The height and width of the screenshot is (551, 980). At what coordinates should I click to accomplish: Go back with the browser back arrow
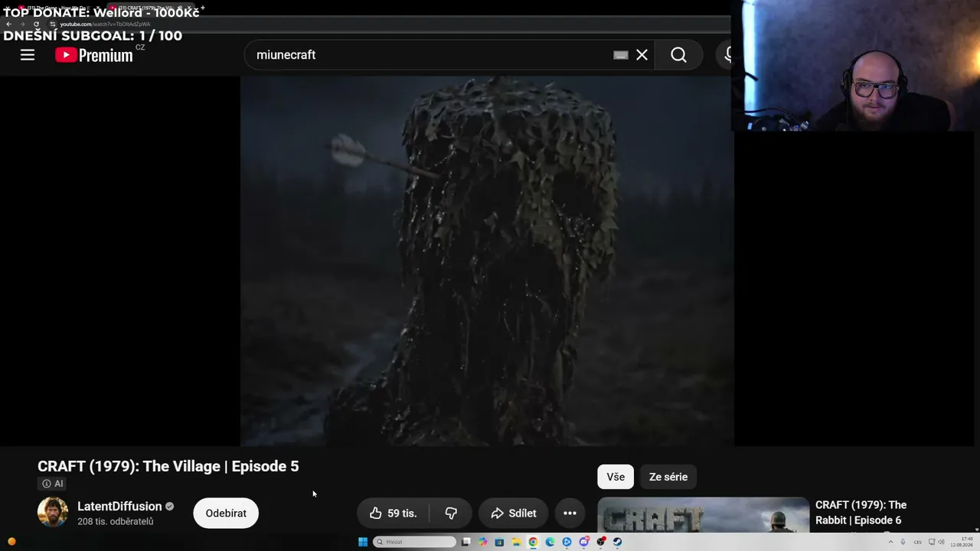point(8,24)
